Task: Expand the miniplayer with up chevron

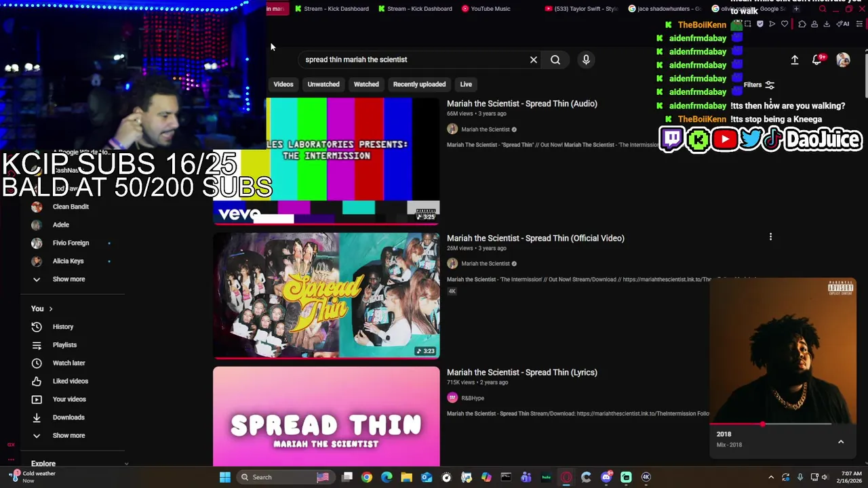Action: [x=841, y=442]
